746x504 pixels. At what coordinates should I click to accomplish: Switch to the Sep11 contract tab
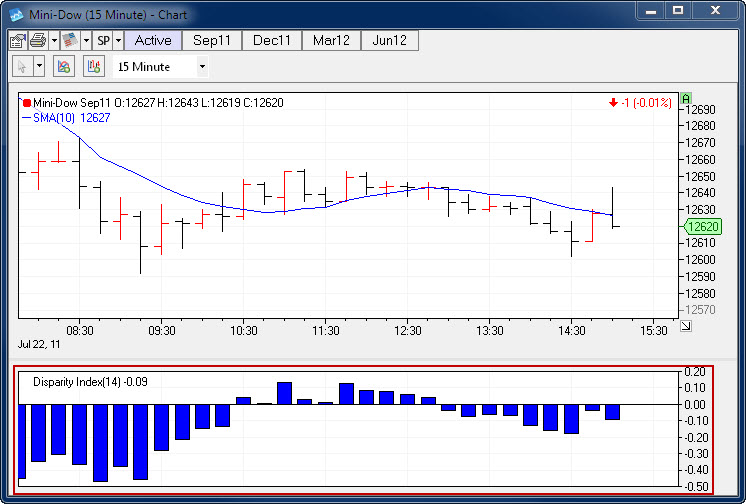coord(212,41)
